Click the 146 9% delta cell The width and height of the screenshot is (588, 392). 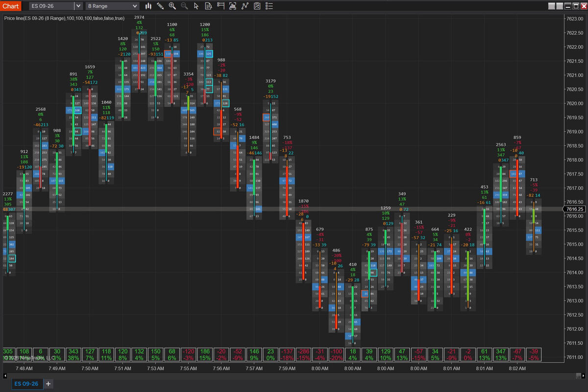point(254,354)
